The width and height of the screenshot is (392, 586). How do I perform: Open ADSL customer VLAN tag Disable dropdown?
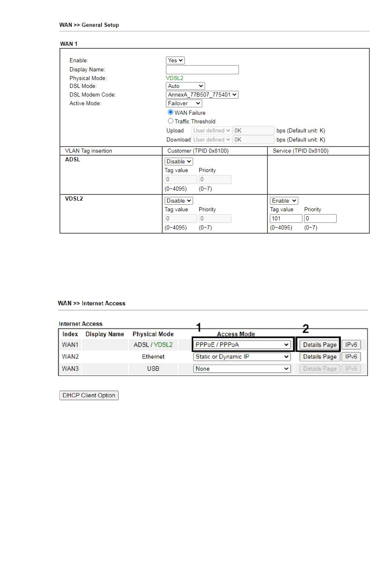[x=179, y=161]
